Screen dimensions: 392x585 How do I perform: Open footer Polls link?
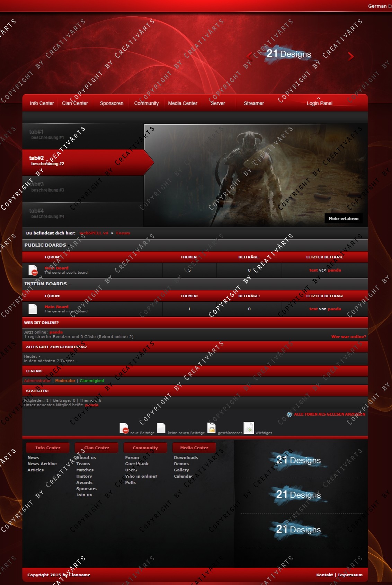point(131,482)
